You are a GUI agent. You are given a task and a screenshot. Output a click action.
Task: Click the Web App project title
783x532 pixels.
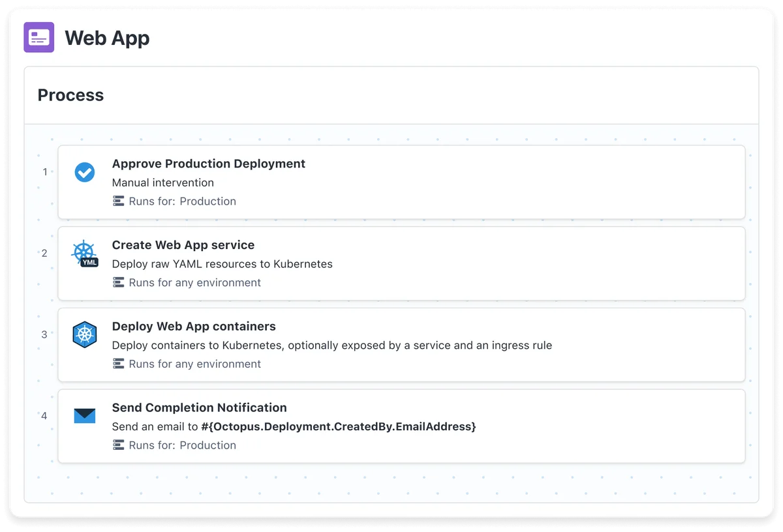pyautogui.click(x=107, y=38)
